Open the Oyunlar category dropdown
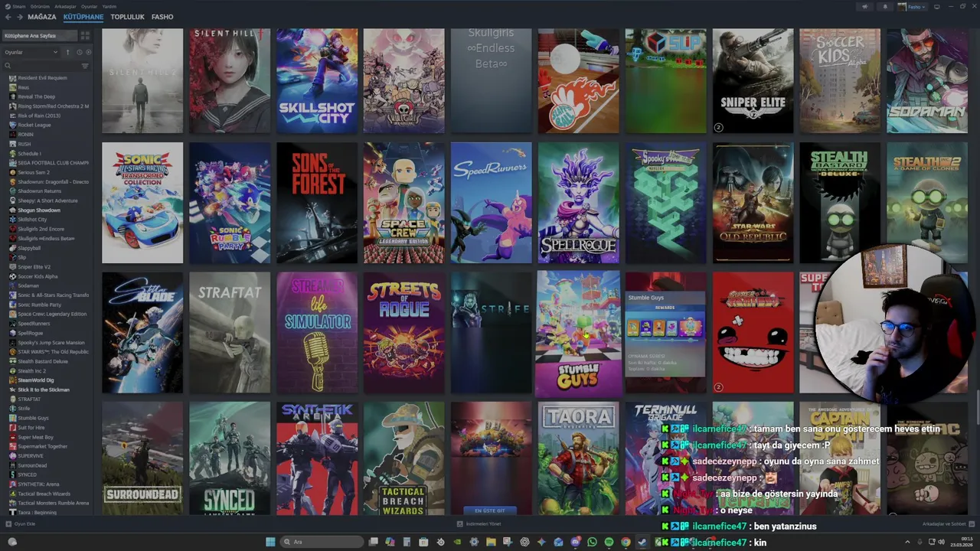The width and height of the screenshot is (980, 551). click(31, 52)
